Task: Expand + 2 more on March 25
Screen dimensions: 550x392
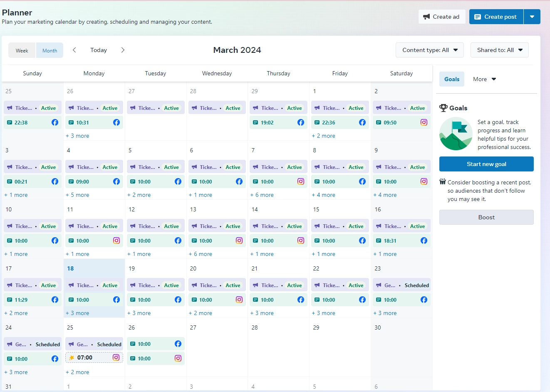Action: point(77,372)
